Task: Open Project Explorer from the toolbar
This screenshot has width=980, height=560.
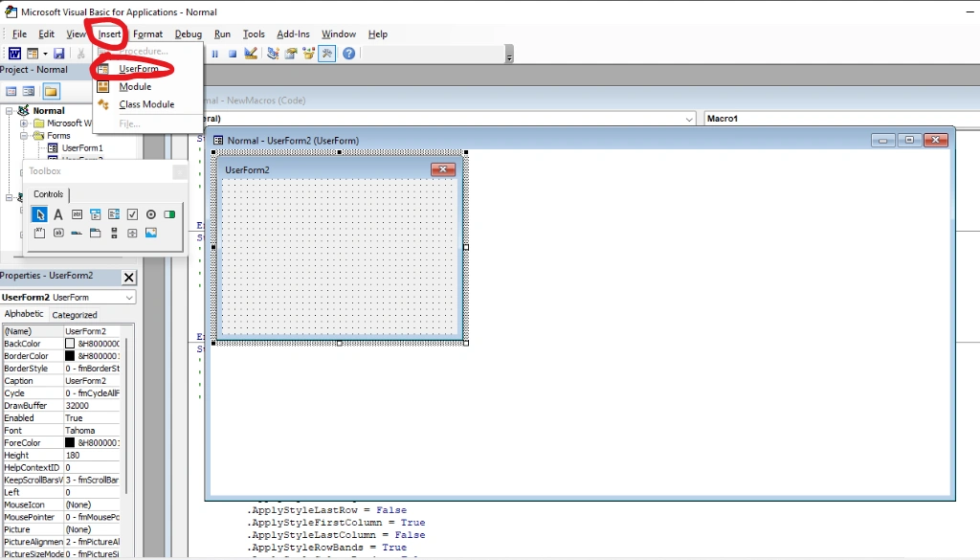Action: point(273,54)
